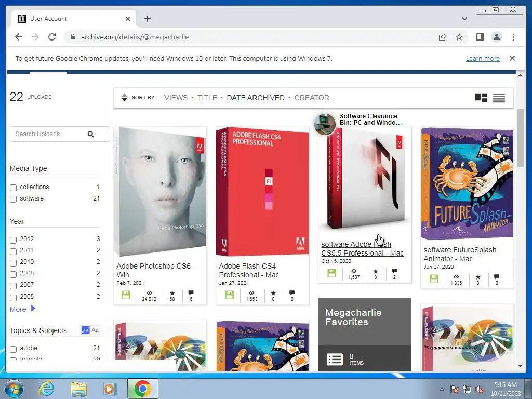Close the User Account tab
Viewport: 532px width, 399px height.
click(128, 19)
